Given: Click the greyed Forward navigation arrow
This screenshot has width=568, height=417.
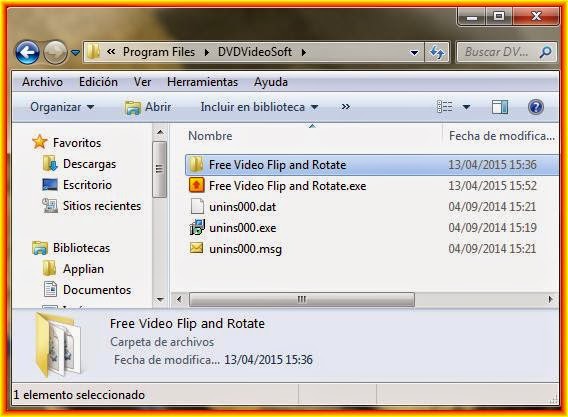Looking at the screenshot, I should [x=55, y=53].
